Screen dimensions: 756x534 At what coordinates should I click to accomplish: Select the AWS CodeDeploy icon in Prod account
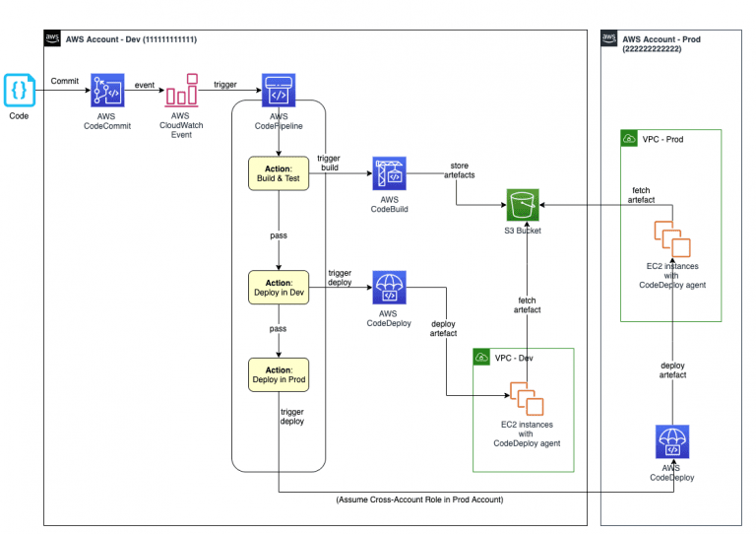[x=672, y=441]
